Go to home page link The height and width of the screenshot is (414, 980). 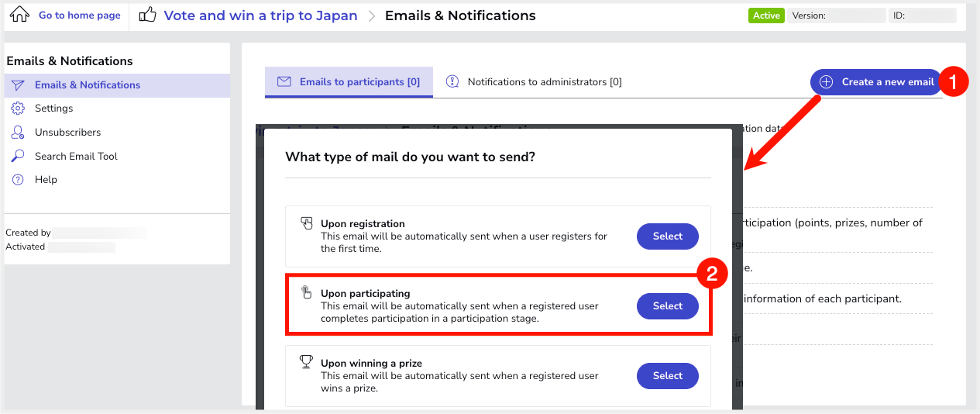80,16
